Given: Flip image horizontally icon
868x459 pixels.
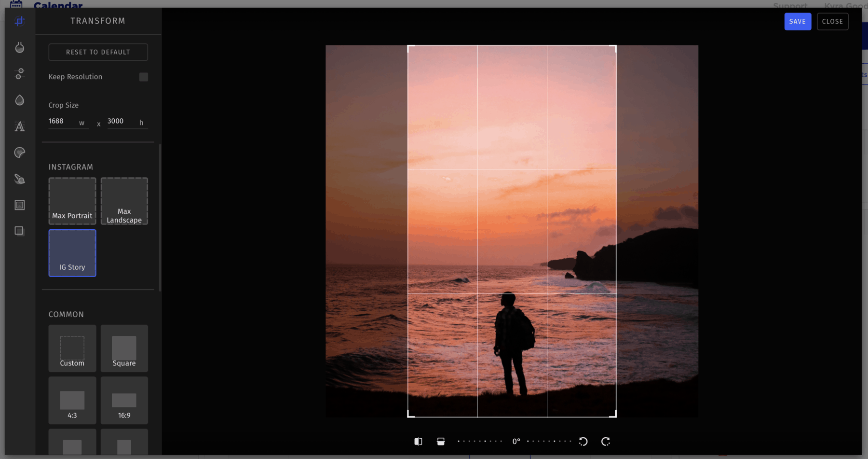Looking at the screenshot, I should pyautogui.click(x=418, y=441).
